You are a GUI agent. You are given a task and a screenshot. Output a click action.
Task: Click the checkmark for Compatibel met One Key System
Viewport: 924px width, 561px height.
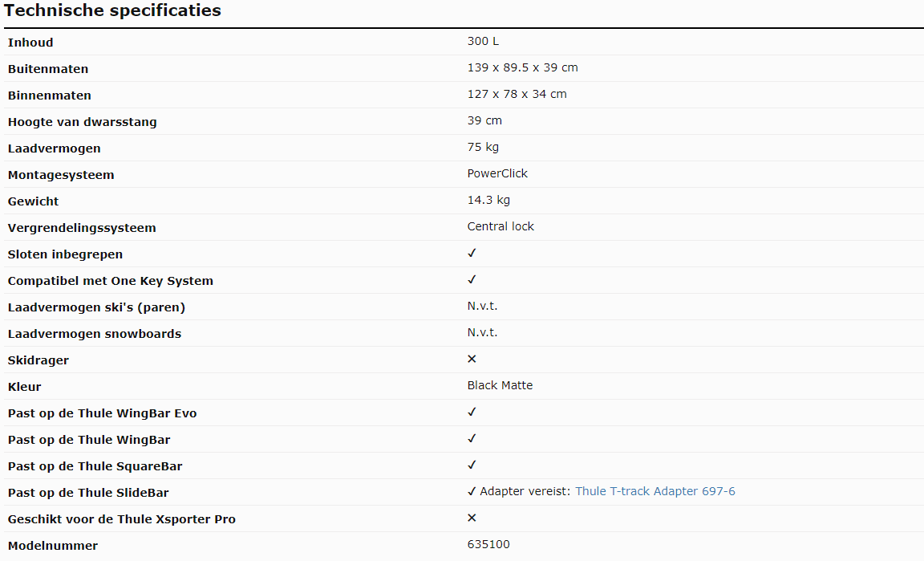(x=472, y=279)
